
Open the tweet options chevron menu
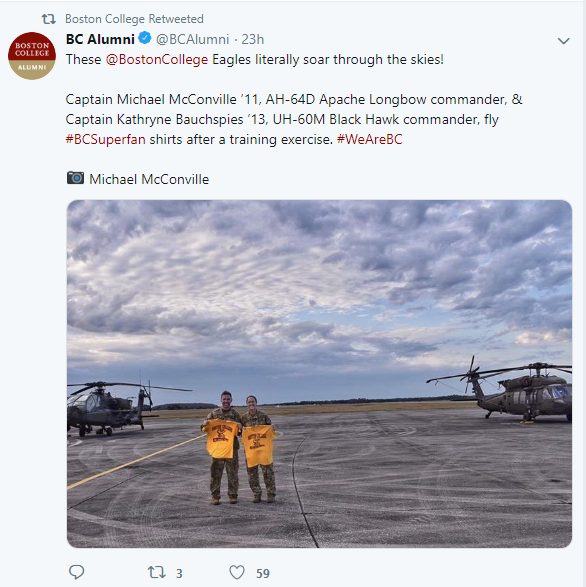pos(563,40)
